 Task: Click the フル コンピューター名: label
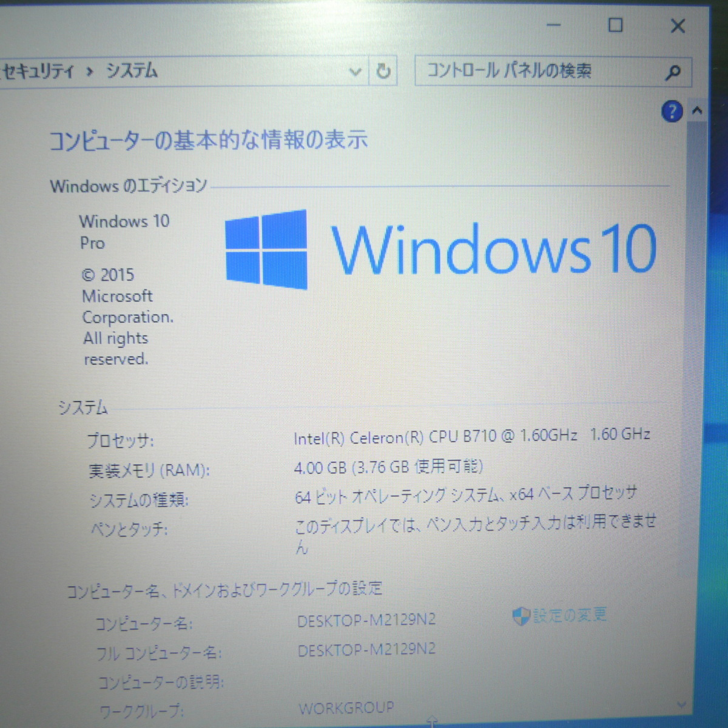coord(159,653)
